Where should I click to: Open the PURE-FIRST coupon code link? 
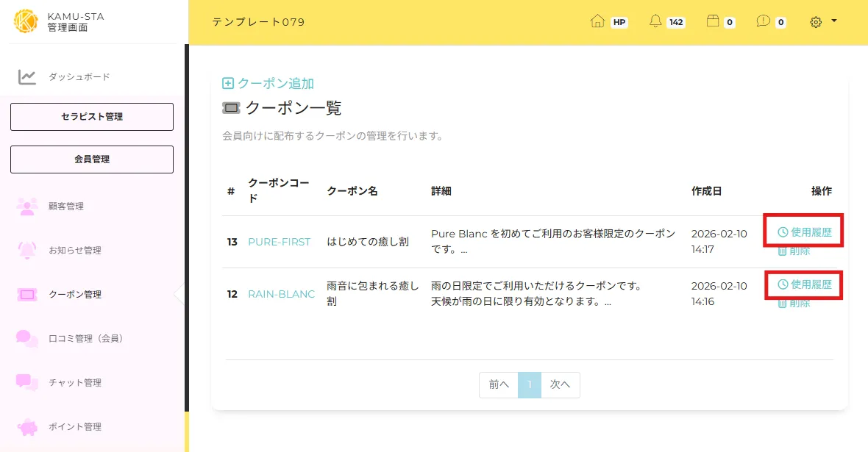click(x=279, y=242)
